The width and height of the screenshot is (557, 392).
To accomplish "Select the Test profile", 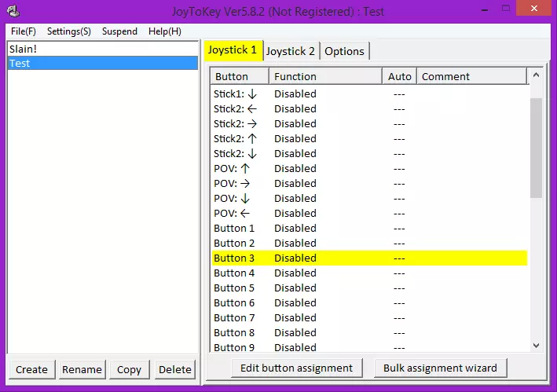I will [103, 63].
